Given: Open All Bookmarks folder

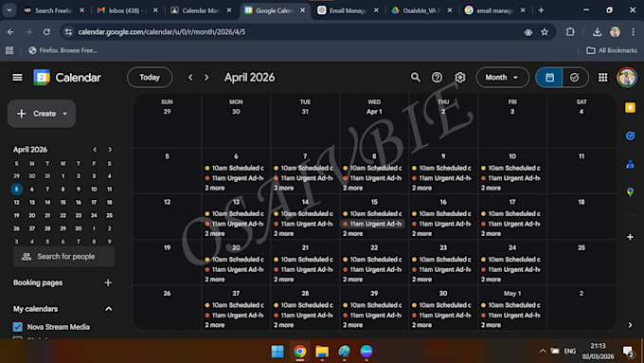Looking at the screenshot, I should pyautogui.click(x=612, y=50).
